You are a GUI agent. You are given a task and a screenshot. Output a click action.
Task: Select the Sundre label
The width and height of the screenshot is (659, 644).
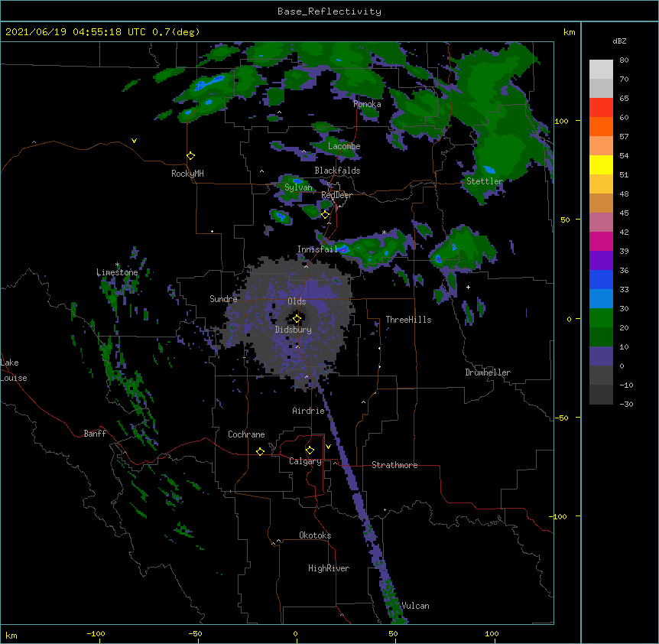(x=223, y=299)
